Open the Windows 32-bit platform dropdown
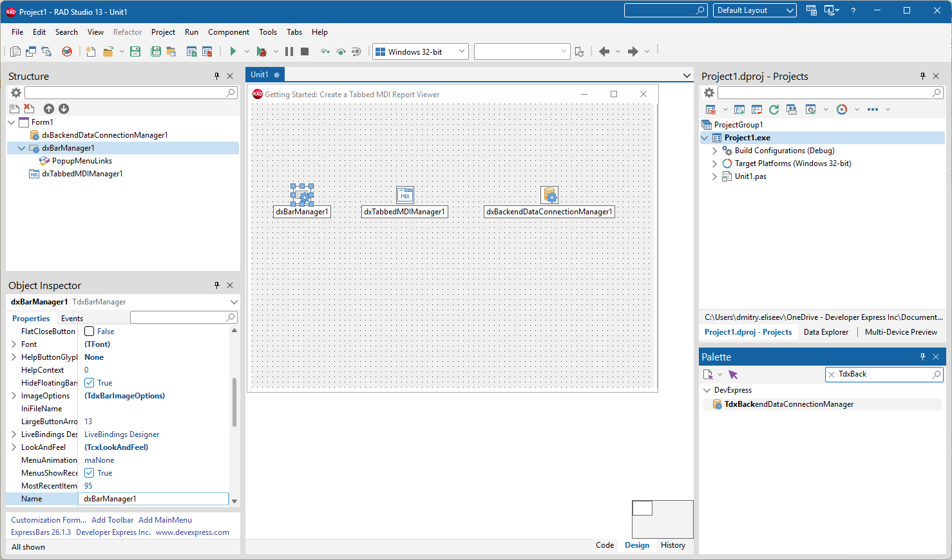 (x=420, y=51)
